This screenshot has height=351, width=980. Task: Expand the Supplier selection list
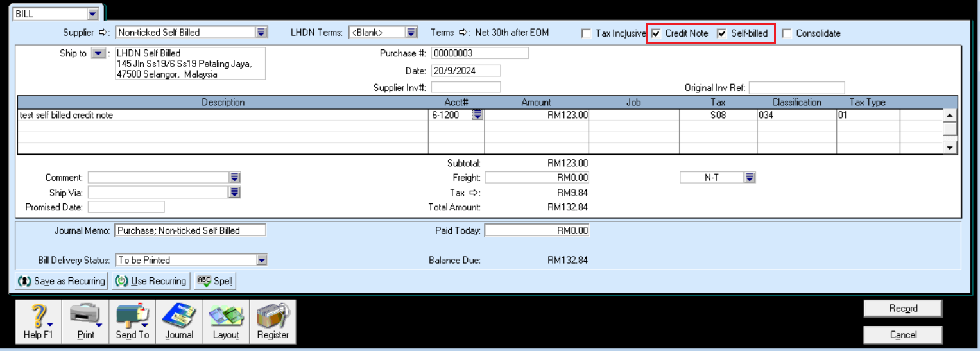261,32
